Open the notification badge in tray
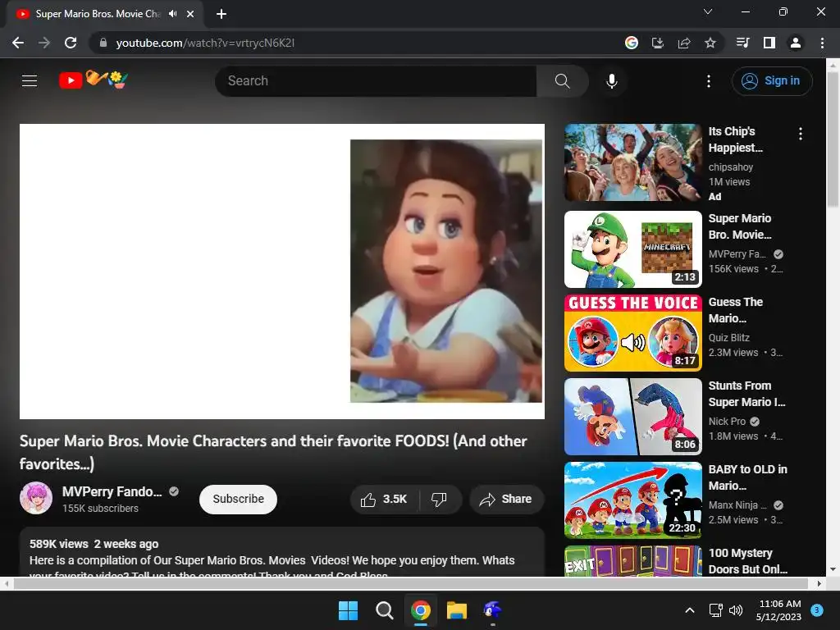 point(816,610)
